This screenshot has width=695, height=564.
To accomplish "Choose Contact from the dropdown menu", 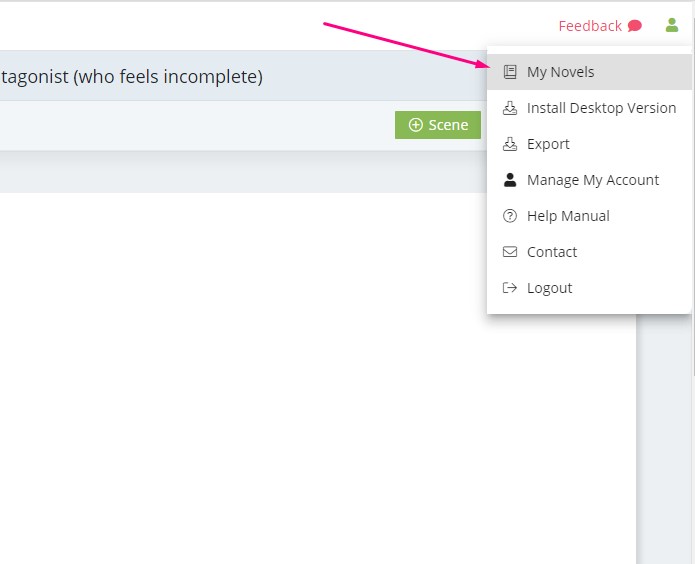I will click(x=589, y=252).
